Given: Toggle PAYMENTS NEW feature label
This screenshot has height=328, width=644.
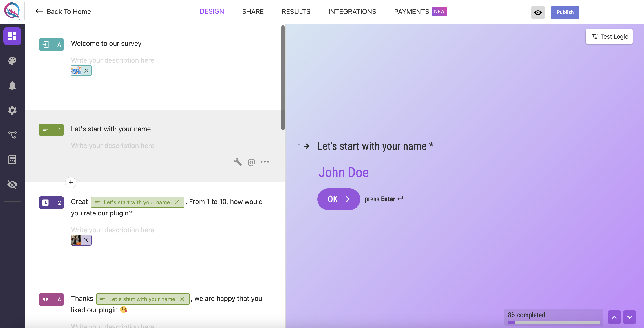Looking at the screenshot, I should point(440,11).
